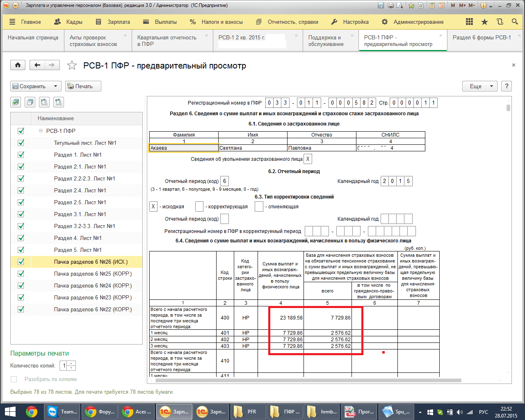The image size is (525, 420).
Task: Collapse the РСВ-1 ПФР tree node
Action: click(x=41, y=131)
